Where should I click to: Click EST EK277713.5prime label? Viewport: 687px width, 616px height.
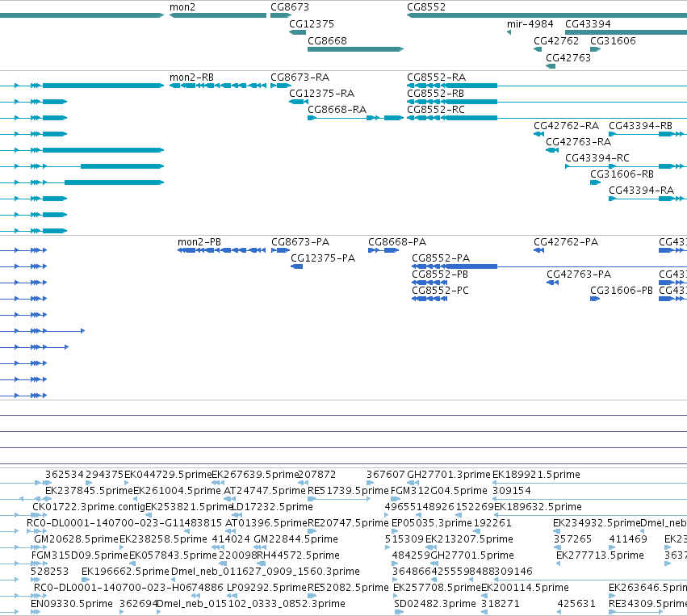[x=600, y=555]
